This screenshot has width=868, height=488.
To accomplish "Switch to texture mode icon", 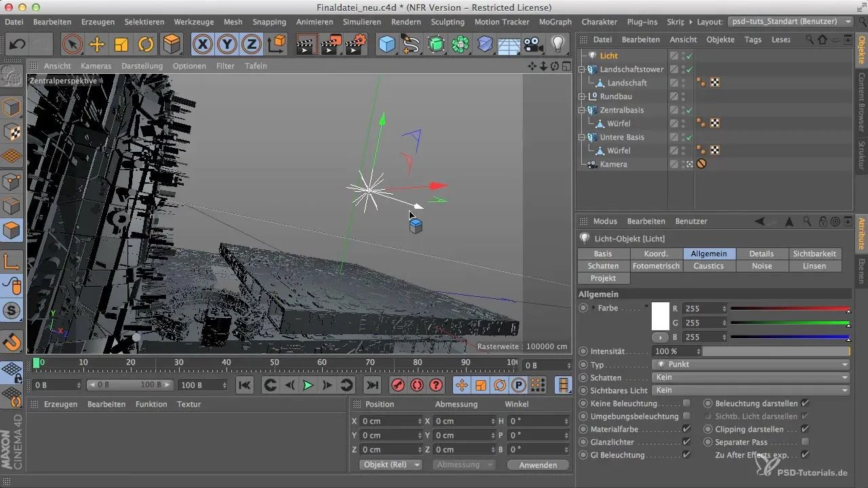I will coord(12,132).
